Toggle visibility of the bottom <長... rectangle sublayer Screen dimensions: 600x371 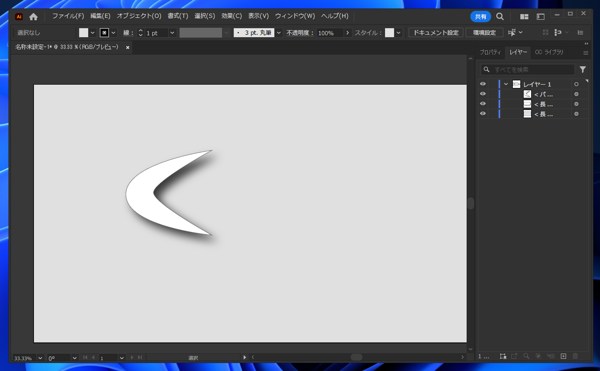click(483, 114)
